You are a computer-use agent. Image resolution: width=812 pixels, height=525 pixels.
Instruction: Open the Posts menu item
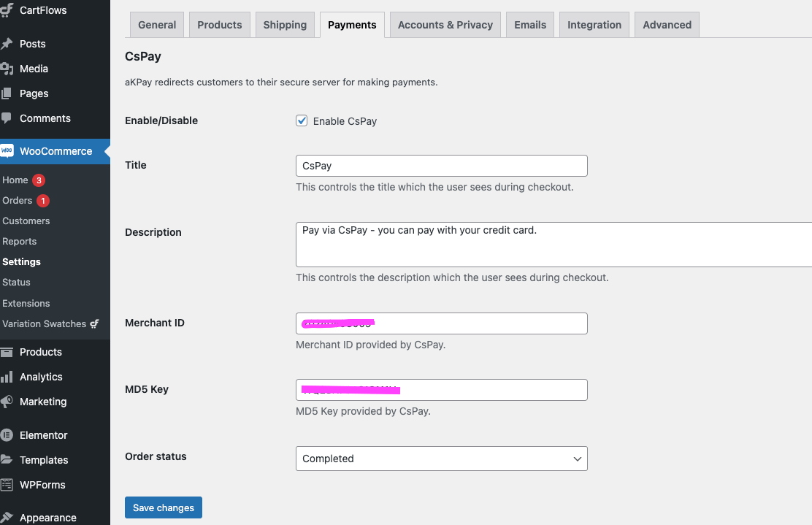point(33,44)
